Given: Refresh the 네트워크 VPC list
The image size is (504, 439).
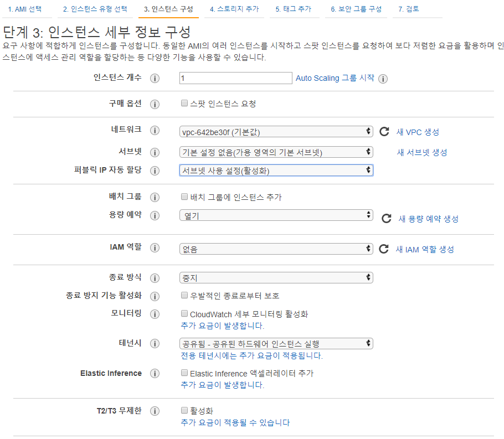Looking at the screenshot, I should (384, 131).
